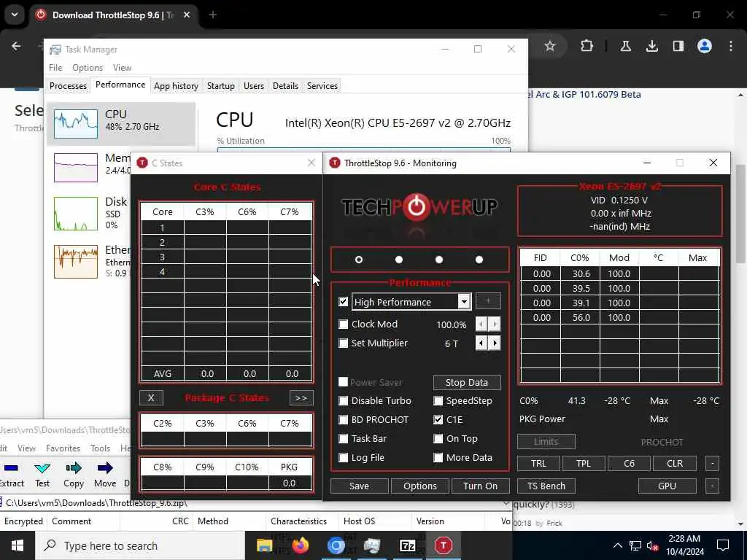Select third ThrottleStop profile radio button
Viewport: 747px width, 560px height.
click(x=438, y=260)
